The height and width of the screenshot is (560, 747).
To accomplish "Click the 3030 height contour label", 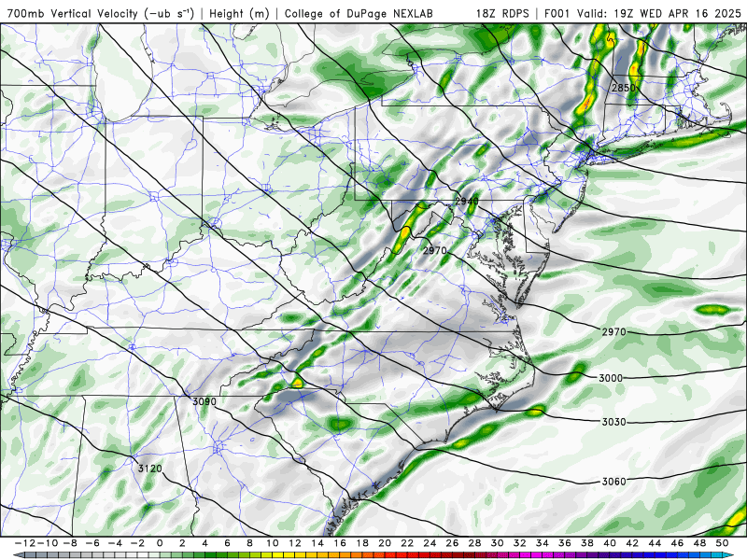I will (x=613, y=422).
